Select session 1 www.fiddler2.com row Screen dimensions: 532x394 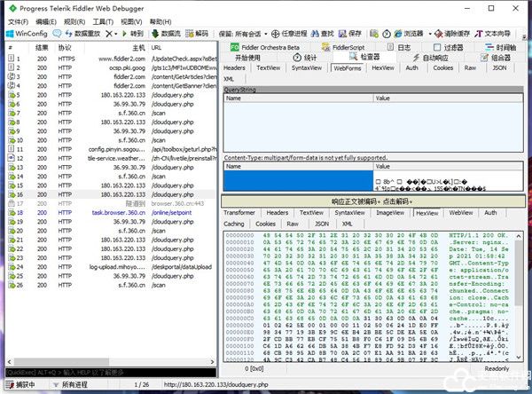pyautogui.click(x=112, y=59)
